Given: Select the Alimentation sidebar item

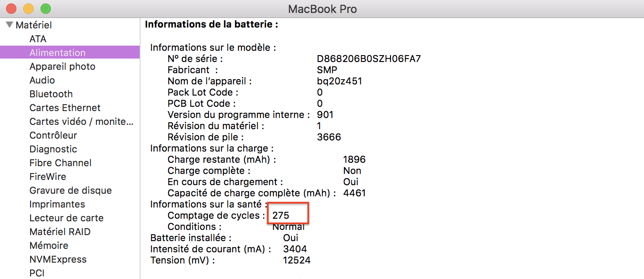Looking at the screenshot, I should pyautogui.click(x=57, y=53).
